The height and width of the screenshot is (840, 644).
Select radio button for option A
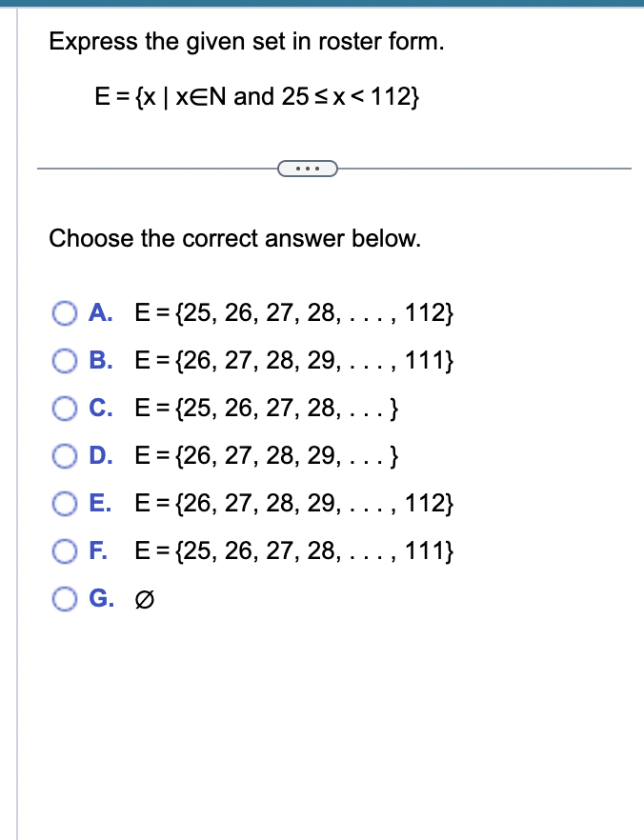[64, 313]
